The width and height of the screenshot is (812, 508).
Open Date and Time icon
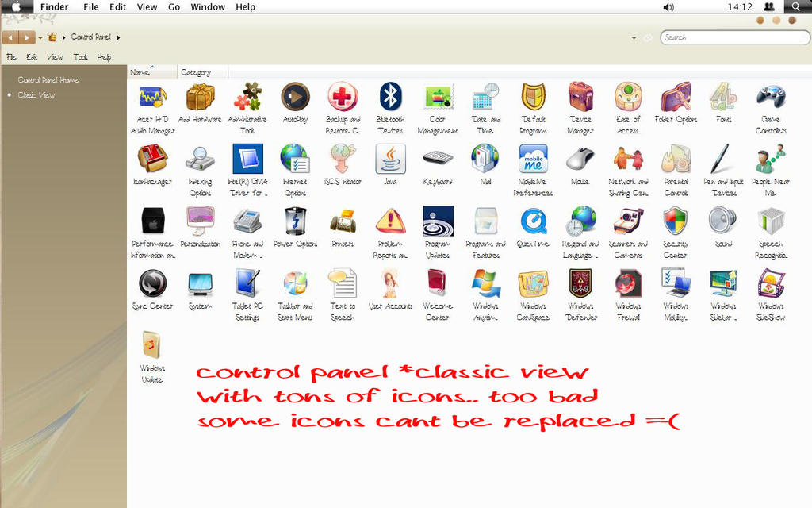485,97
